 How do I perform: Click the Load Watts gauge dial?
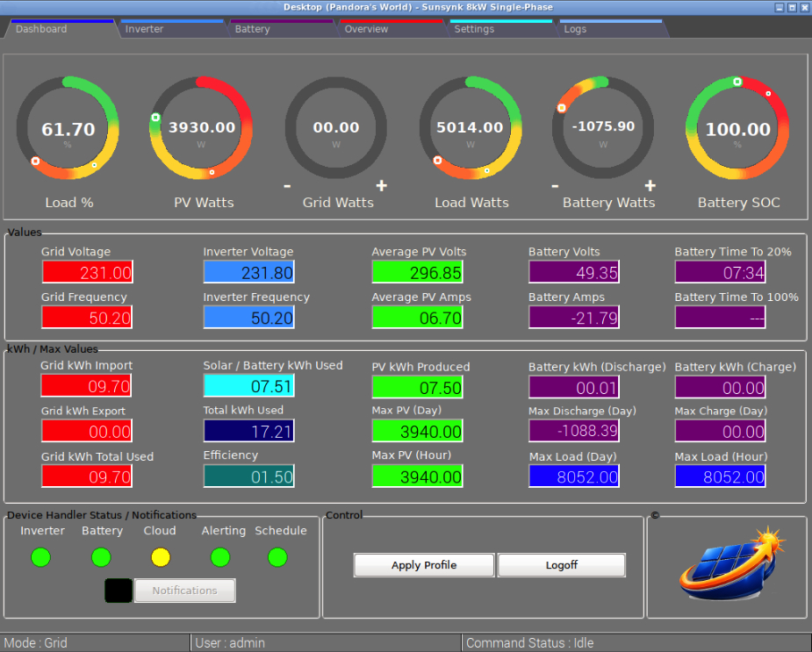[x=471, y=128]
